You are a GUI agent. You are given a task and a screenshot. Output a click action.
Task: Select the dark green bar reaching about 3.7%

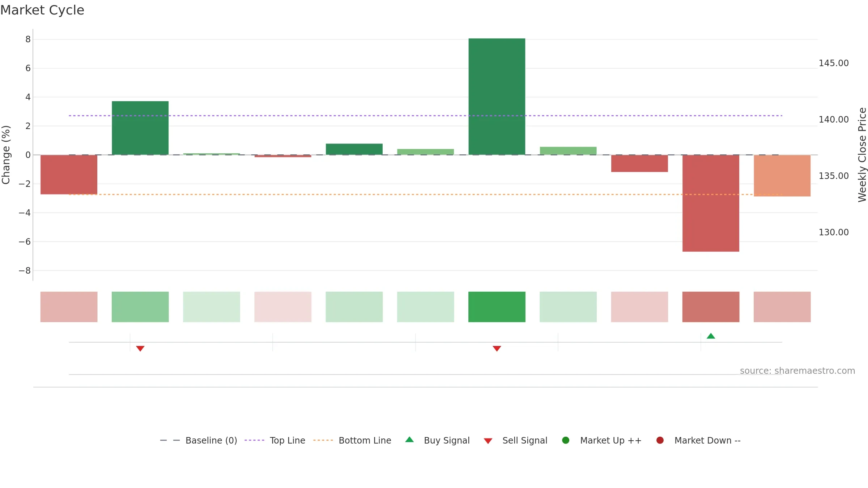140,128
